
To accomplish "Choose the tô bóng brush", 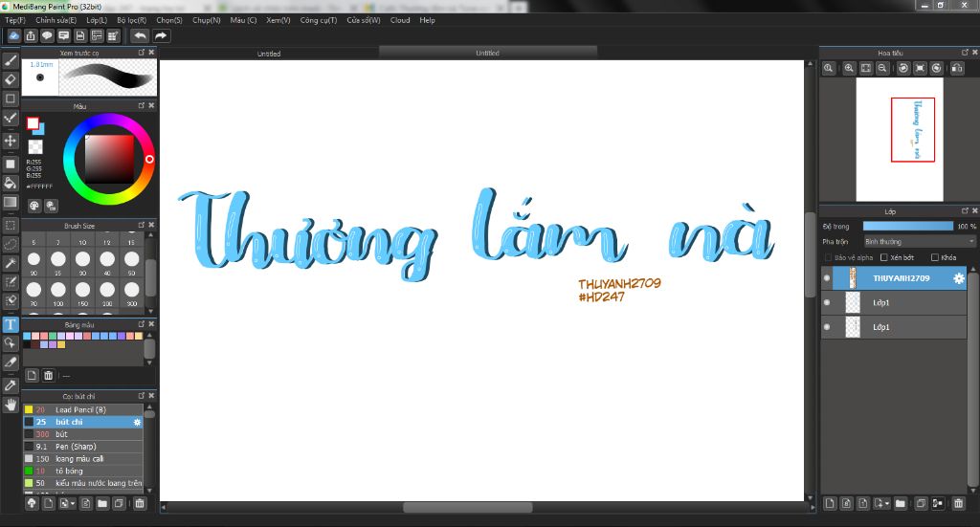I will pos(83,471).
